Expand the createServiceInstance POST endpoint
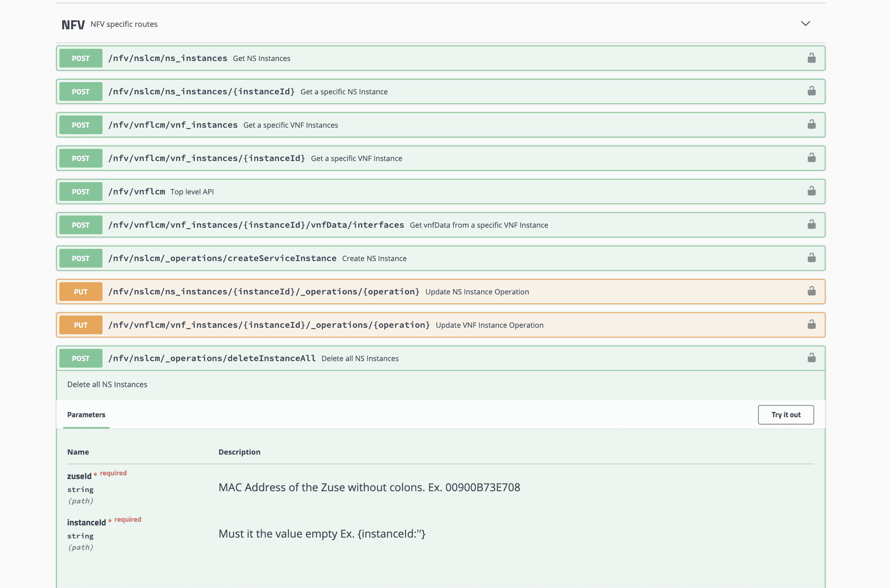Screen dimensions: 889x588 point(366,258)
